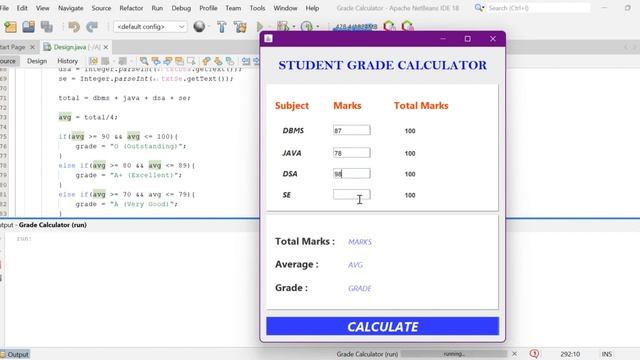Click the Toggle Rectangular Selection editor icon

coord(191,61)
